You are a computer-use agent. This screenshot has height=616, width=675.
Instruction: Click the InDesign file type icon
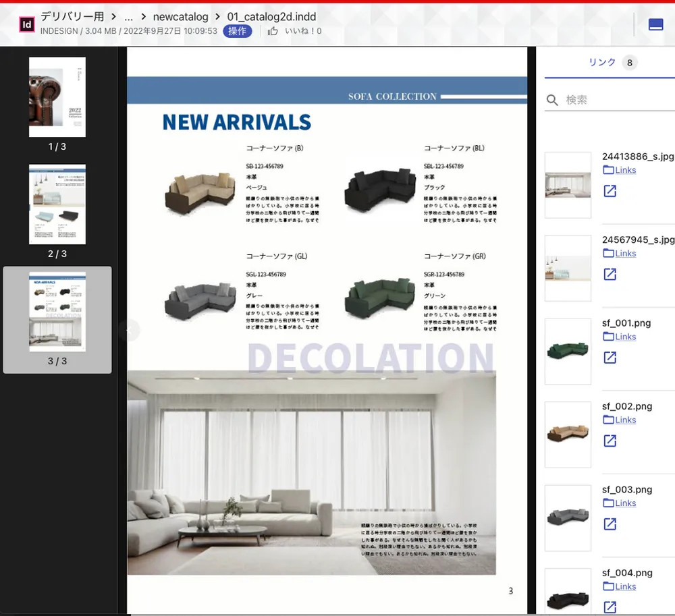[x=26, y=24]
